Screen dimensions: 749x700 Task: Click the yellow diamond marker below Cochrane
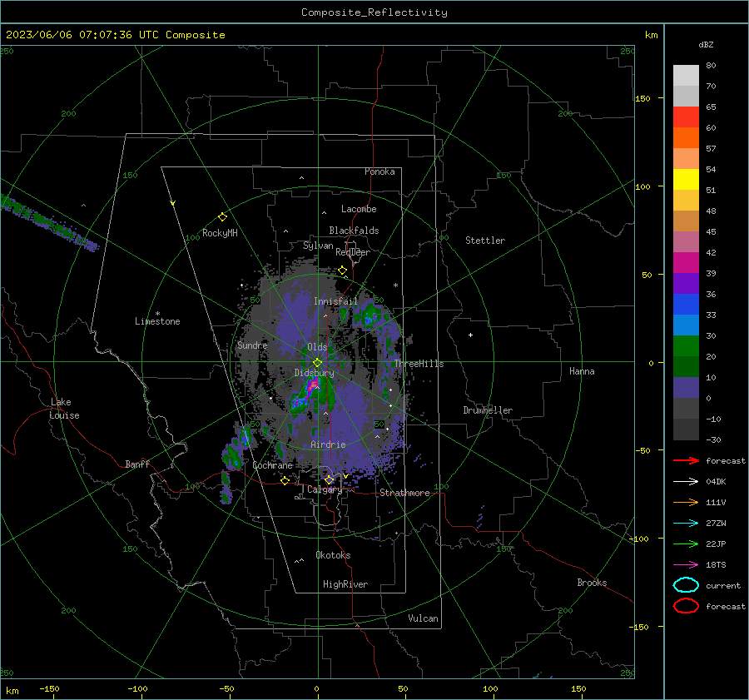pos(285,480)
